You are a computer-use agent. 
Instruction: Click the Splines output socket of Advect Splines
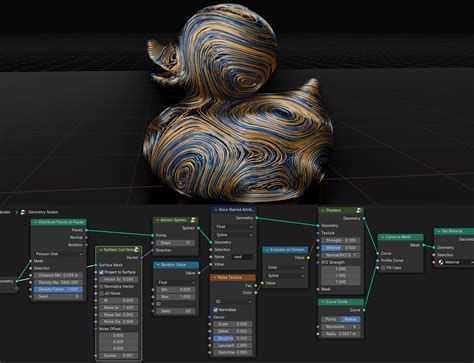(198, 228)
